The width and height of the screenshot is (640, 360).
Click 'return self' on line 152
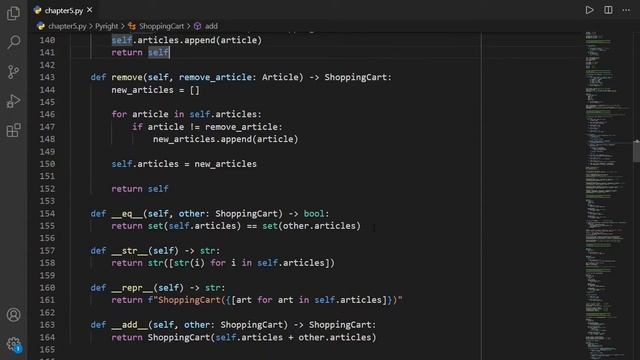coord(140,189)
